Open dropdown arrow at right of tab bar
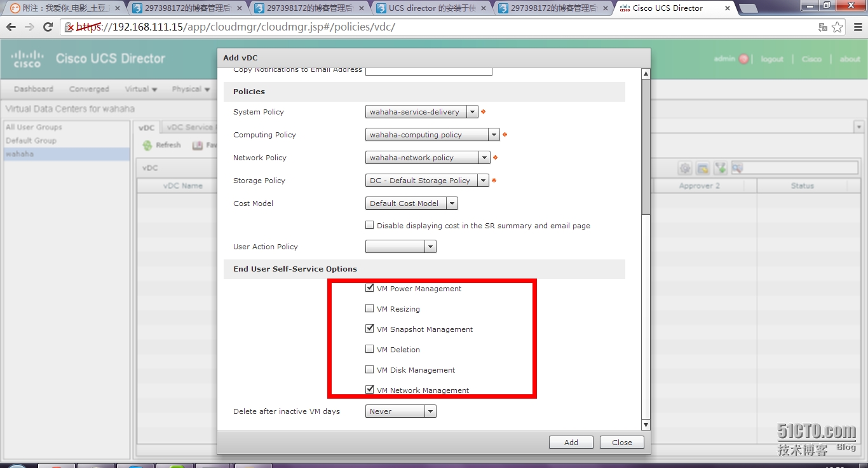Viewport: 868px width, 468px height. pos(858,127)
